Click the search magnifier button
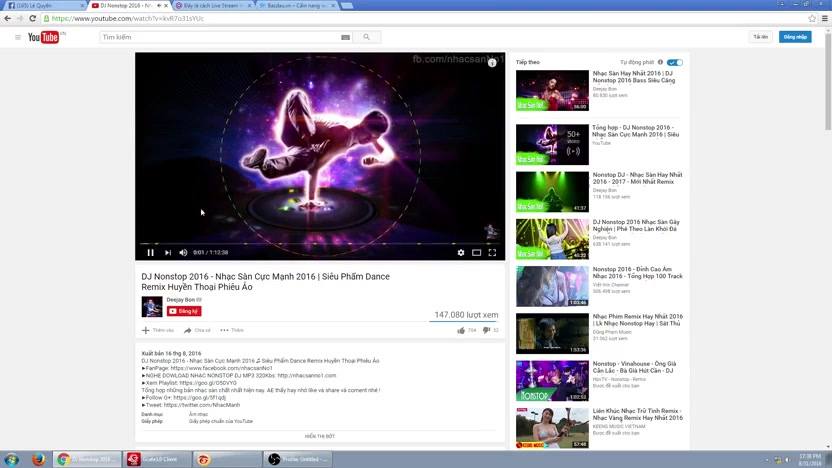This screenshot has width=832, height=468. pos(367,37)
